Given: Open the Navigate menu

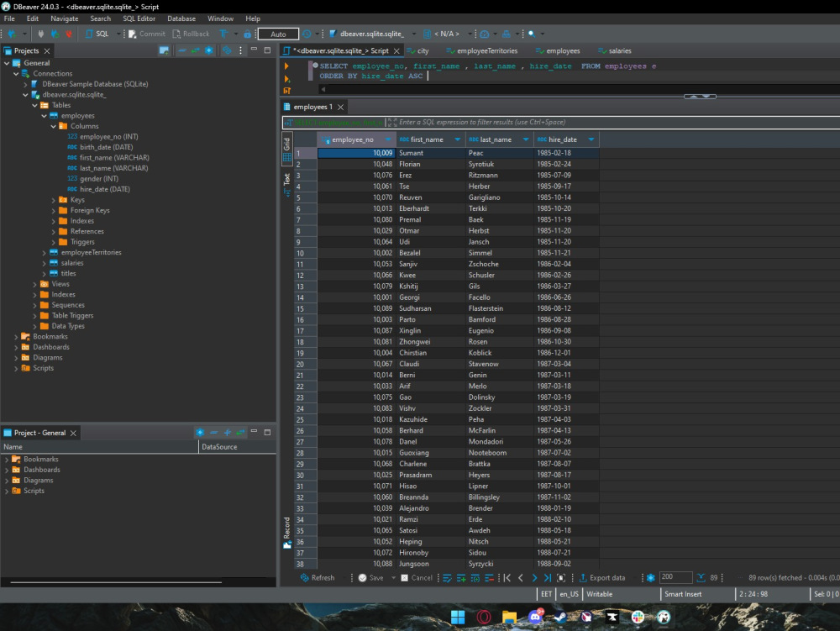Looking at the screenshot, I should pyautogui.click(x=65, y=18).
